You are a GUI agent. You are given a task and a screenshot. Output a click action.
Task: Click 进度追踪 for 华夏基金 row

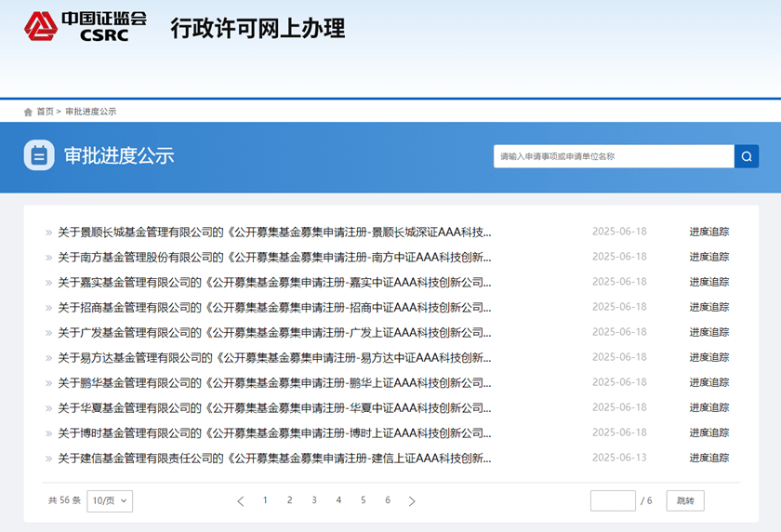[x=709, y=407]
